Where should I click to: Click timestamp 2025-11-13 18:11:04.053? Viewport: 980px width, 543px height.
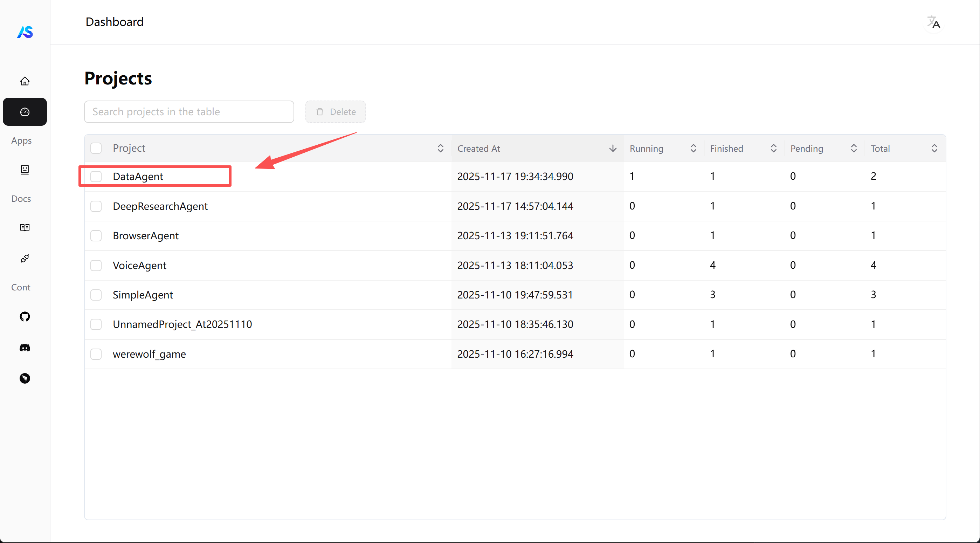pyautogui.click(x=515, y=266)
